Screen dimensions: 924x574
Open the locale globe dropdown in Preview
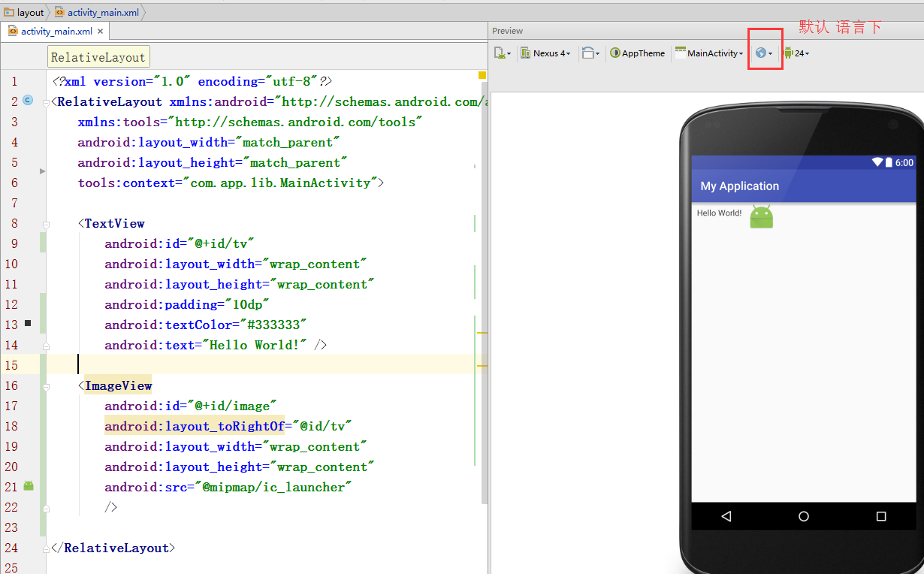pyautogui.click(x=764, y=53)
